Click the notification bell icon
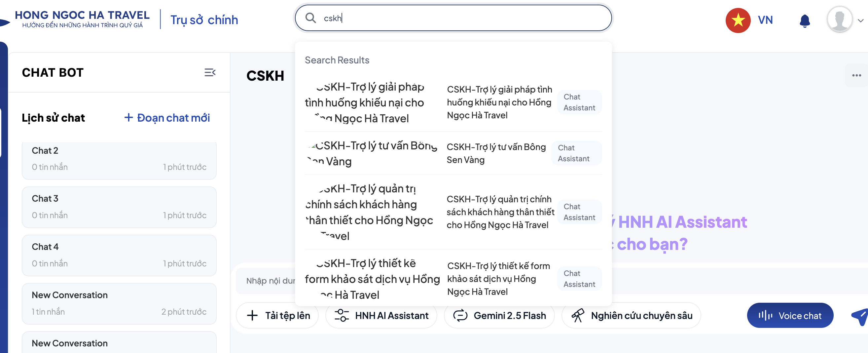The image size is (868, 353). [x=805, y=20]
